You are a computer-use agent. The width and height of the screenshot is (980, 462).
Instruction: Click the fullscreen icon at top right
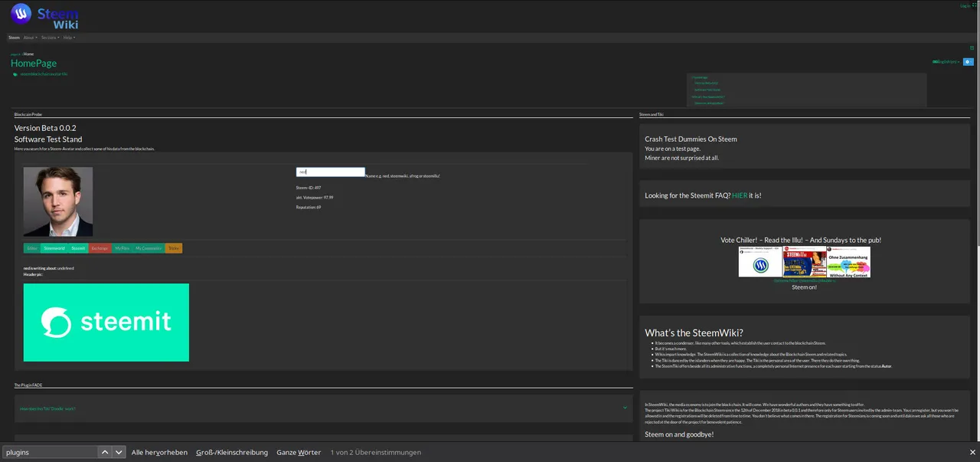point(975,5)
